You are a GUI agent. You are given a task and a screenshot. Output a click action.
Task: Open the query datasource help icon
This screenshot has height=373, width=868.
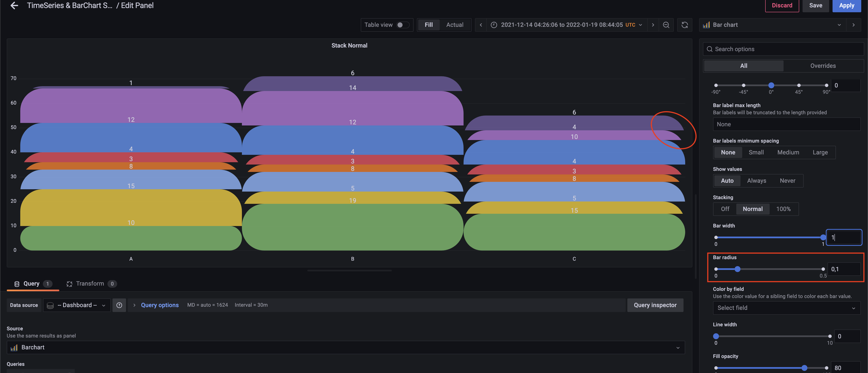119,305
